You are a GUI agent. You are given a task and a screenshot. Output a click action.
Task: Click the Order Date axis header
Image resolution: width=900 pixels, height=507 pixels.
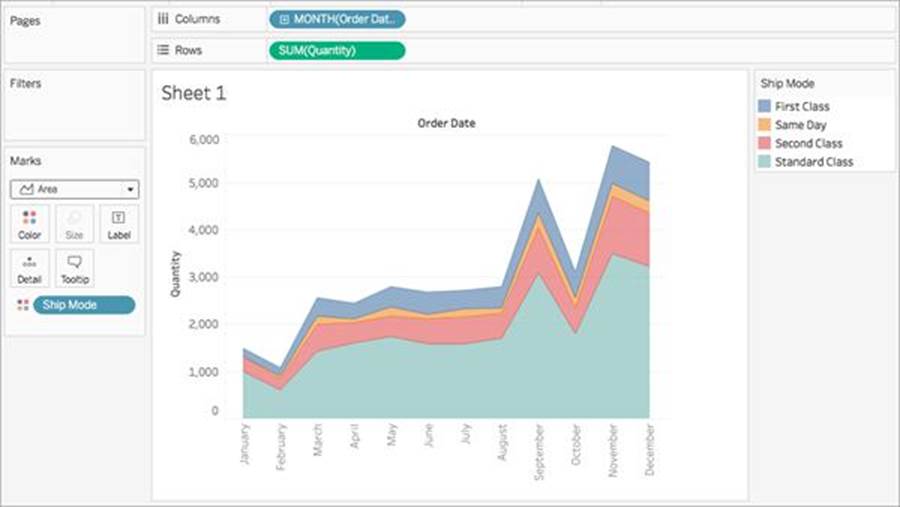pyautogui.click(x=446, y=124)
